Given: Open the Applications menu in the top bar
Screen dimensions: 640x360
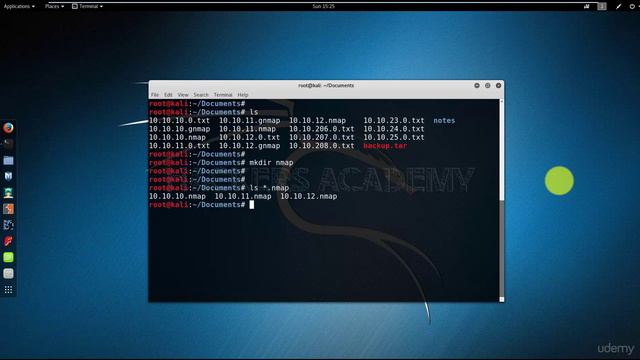Looking at the screenshot, I should click(x=19, y=6).
